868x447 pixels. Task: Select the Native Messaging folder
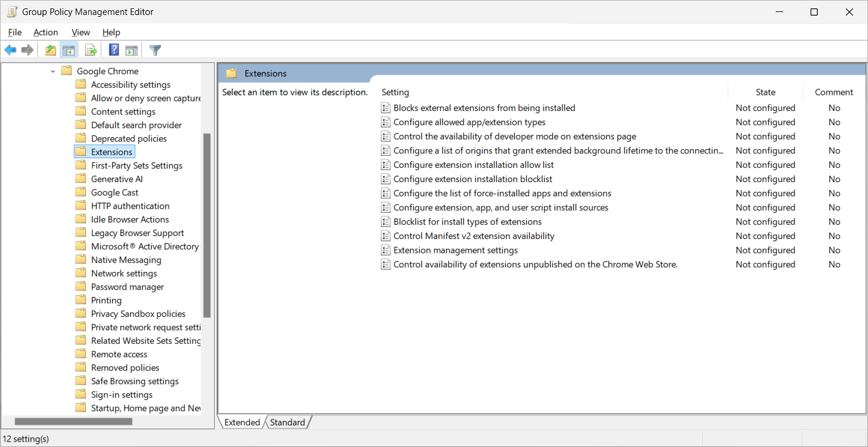[119, 260]
